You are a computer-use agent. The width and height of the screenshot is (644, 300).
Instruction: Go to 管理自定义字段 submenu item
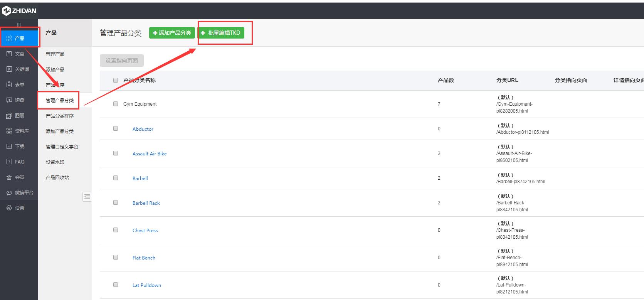pyautogui.click(x=62, y=147)
